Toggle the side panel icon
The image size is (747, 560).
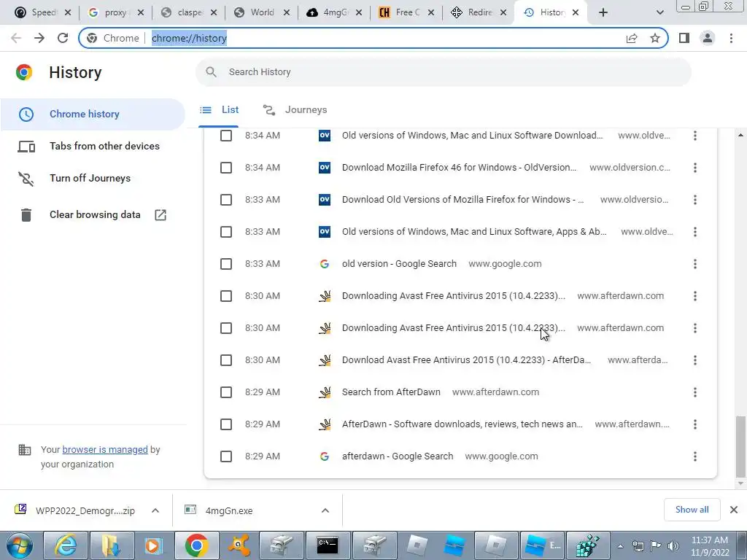coord(684,38)
